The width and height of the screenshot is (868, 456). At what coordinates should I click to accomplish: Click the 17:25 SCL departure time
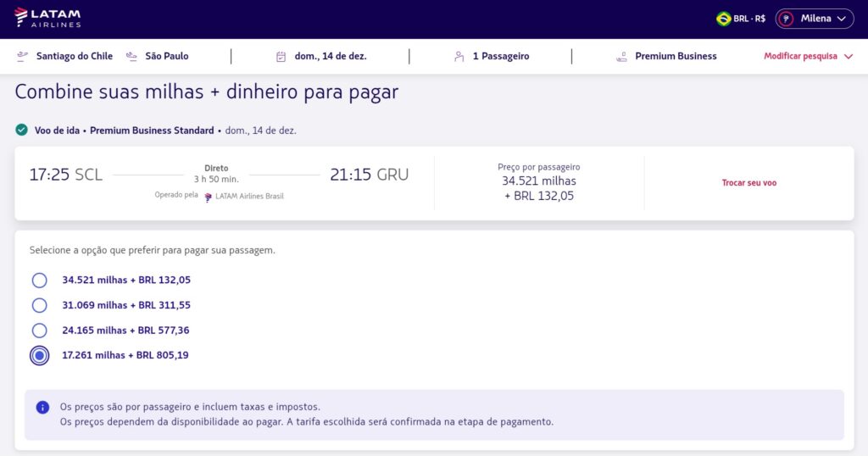[66, 175]
